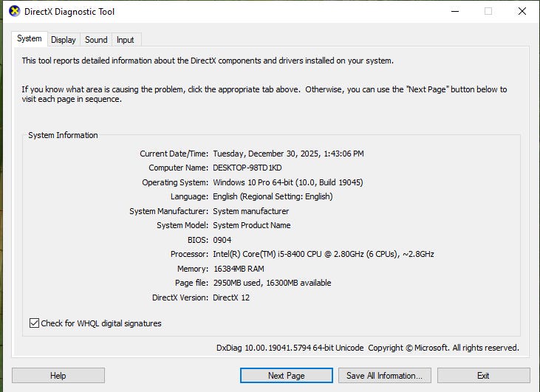
Task: Click the DirectX Version label
Action: [x=180, y=298]
